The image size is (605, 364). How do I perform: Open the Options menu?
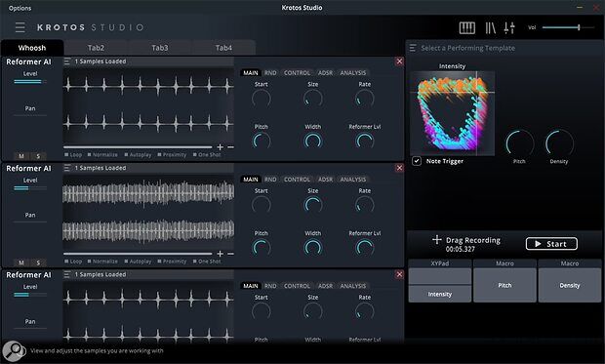20,8
